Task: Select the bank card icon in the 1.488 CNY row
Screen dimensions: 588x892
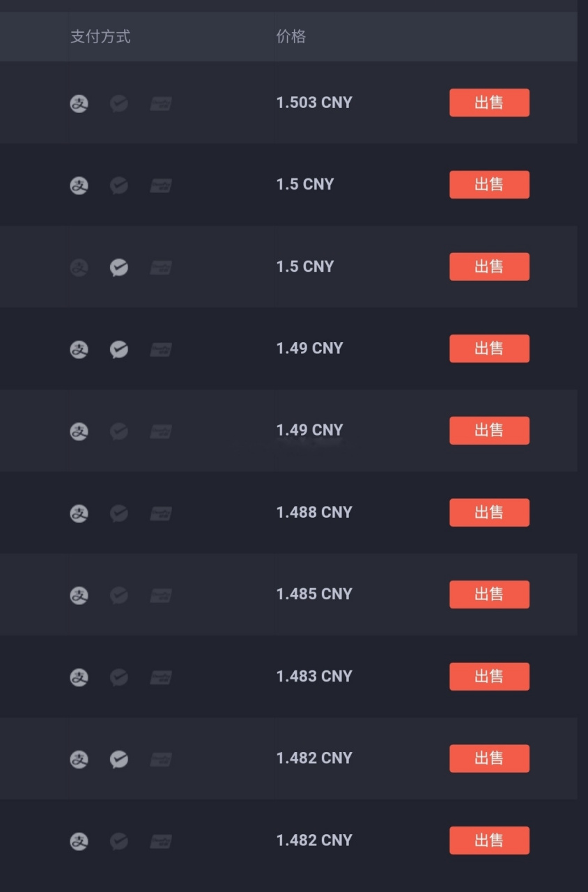Action: (161, 514)
